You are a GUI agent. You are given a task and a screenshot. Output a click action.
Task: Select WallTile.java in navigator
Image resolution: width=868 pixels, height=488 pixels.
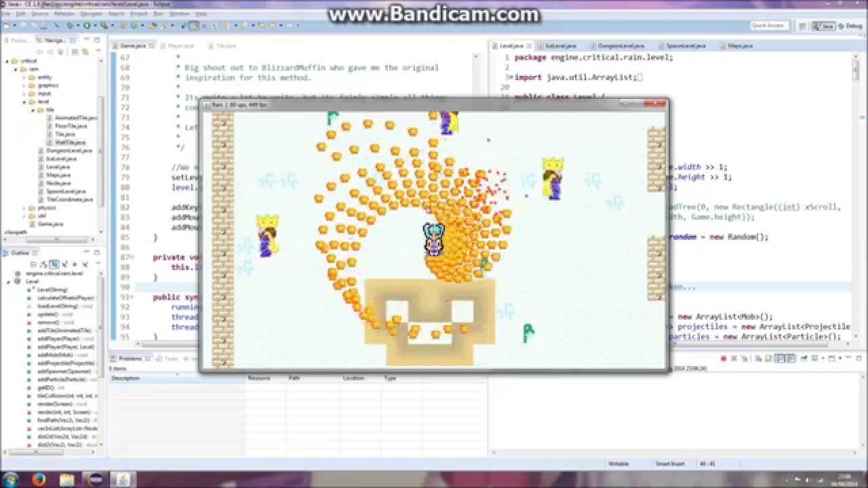click(x=66, y=142)
